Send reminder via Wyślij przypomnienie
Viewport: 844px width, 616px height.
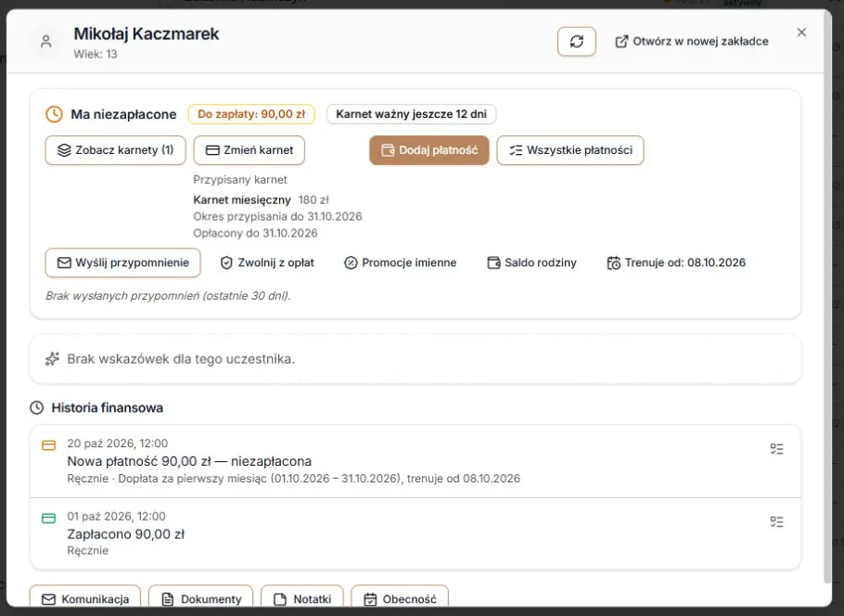[x=122, y=263]
